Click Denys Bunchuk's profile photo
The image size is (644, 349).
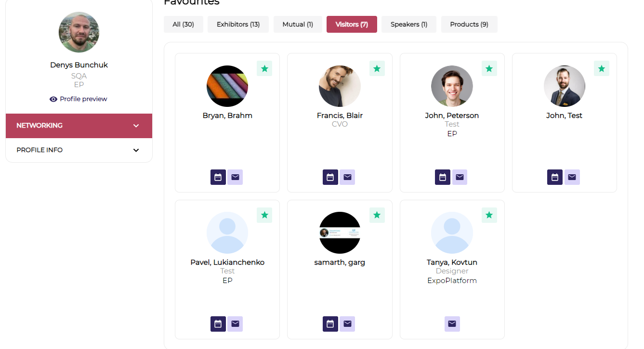(x=79, y=32)
